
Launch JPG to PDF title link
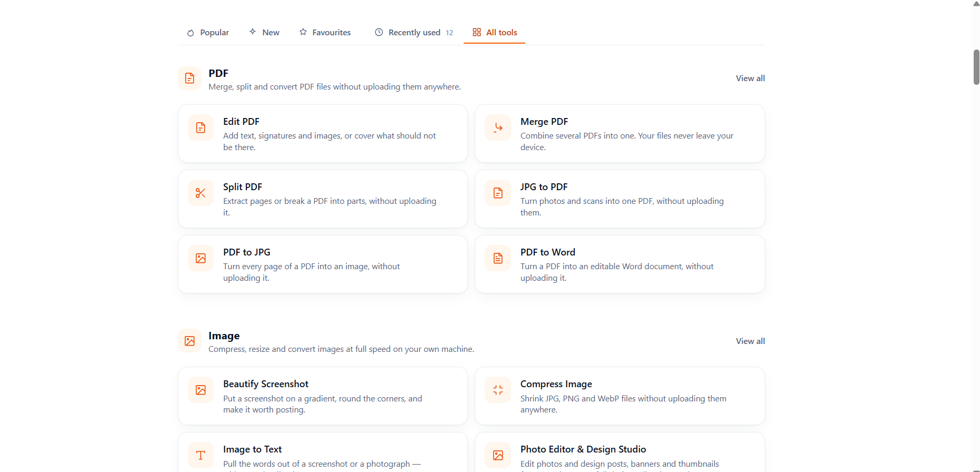[544, 187]
